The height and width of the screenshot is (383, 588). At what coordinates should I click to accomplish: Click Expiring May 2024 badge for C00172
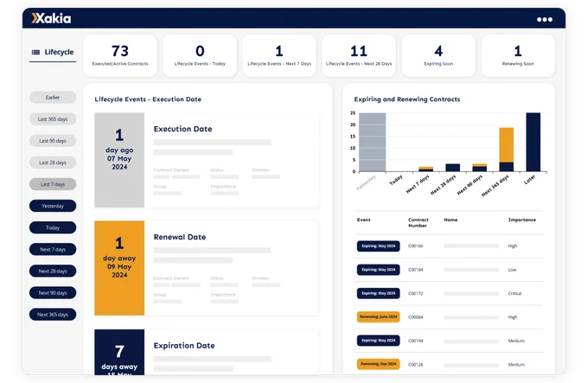click(378, 293)
